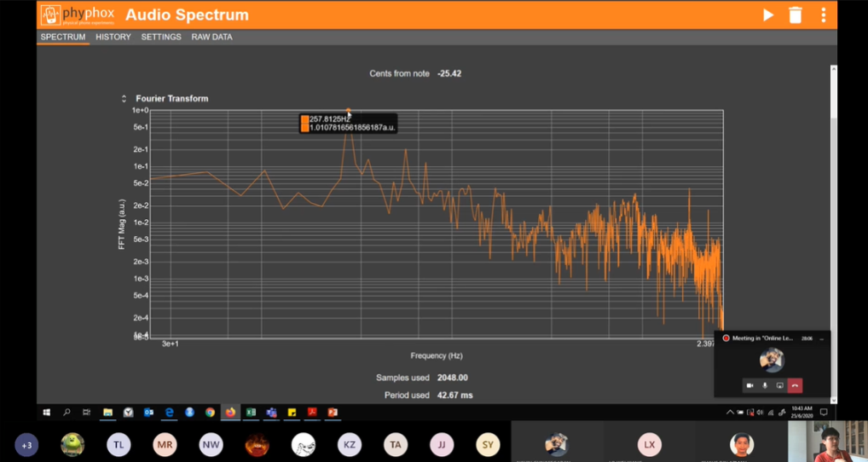The width and height of the screenshot is (868, 462).
Task: Start the phyphox measurement with play button
Action: pos(768,15)
